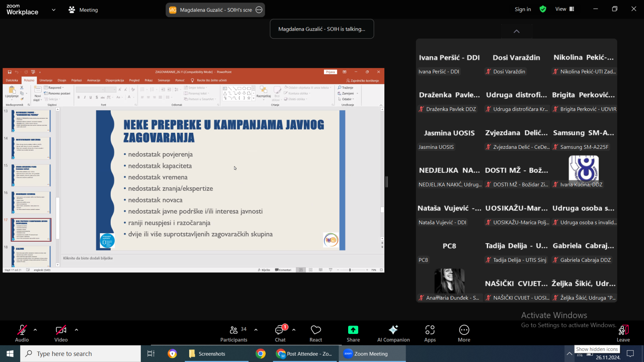Open the Animacije ribbon tab
Screen dimensions: 644x362
pos(94,80)
